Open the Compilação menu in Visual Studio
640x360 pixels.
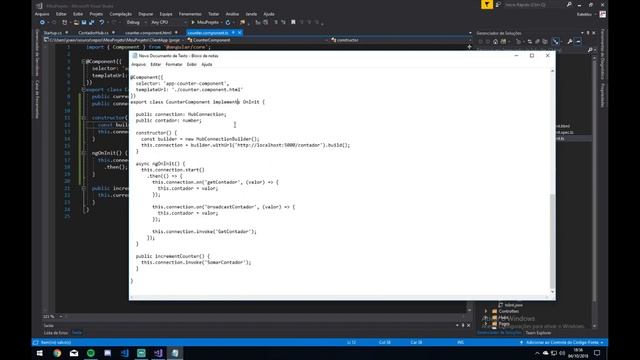(x=120, y=14)
